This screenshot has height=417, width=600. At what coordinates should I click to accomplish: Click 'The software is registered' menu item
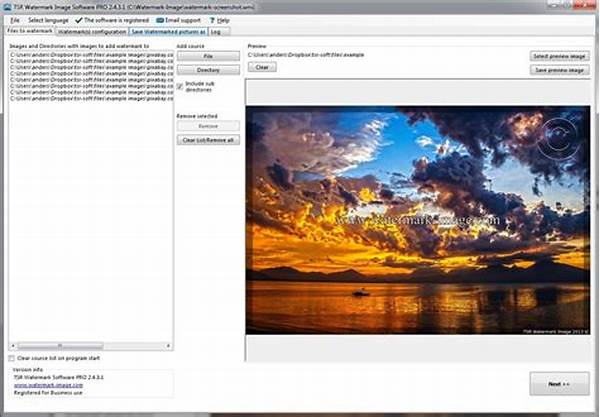(112, 20)
